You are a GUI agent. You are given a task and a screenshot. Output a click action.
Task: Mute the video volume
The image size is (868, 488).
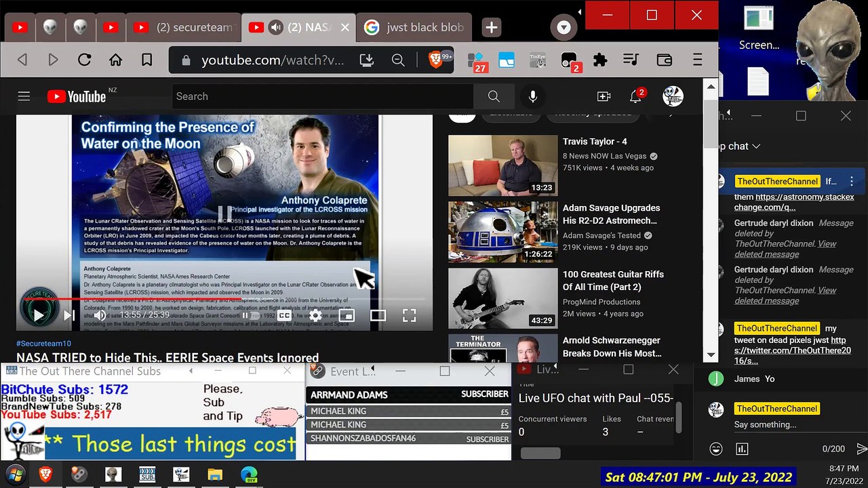(x=100, y=315)
